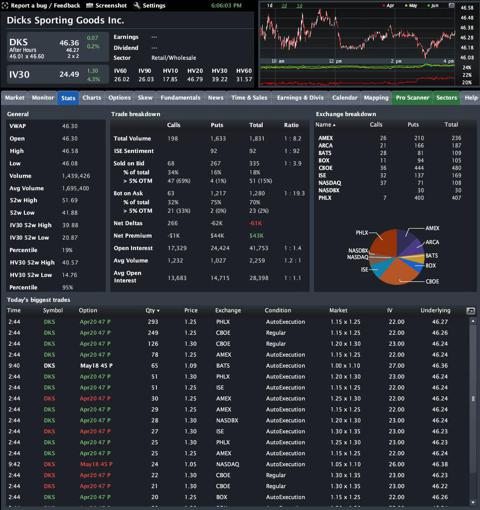Click the 'VWAP' value 46.30
This screenshot has width=480, height=510.
(x=70, y=126)
